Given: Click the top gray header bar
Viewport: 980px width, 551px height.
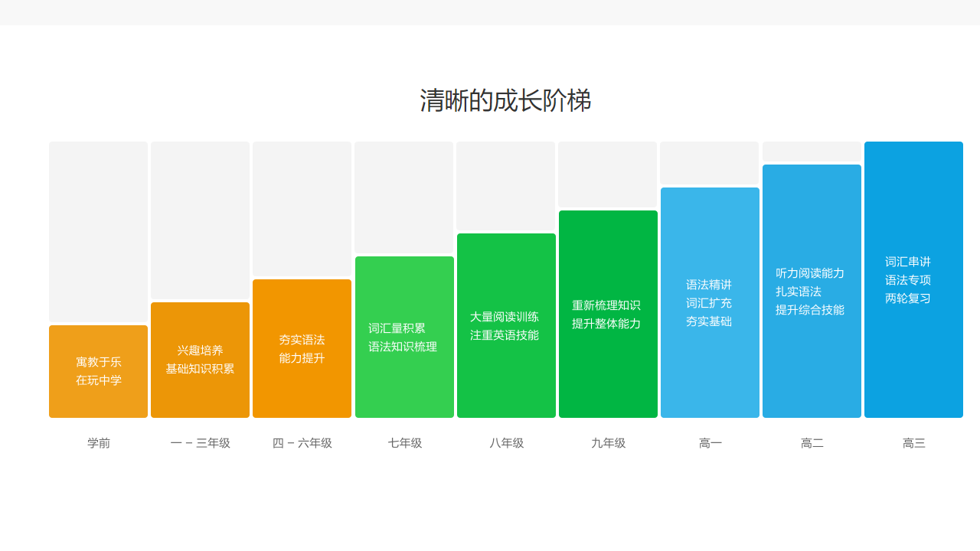Looking at the screenshot, I should [490, 13].
